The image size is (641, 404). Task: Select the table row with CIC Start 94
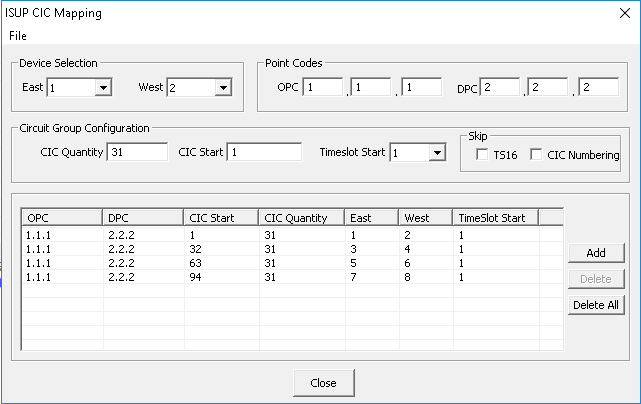pyautogui.click(x=293, y=277)
